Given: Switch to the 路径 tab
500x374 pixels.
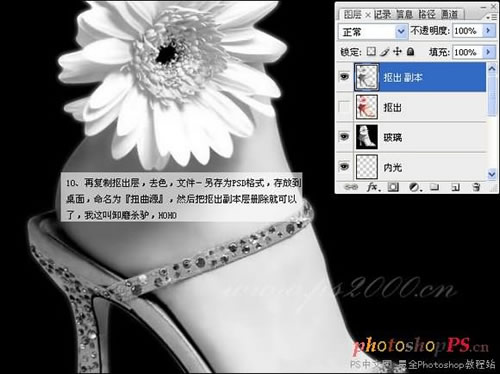Looking at the screenshot, I should pyautogui.click(x=427, y=14).
